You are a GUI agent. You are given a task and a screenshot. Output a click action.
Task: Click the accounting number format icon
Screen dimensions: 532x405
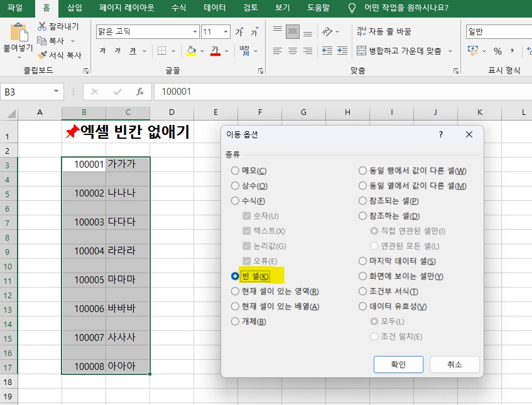pos(472,51)
